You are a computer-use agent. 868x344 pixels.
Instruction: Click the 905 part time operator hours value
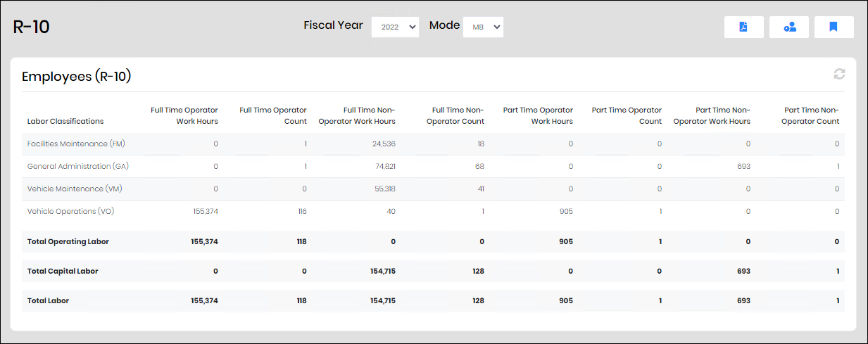pos(565,211)
